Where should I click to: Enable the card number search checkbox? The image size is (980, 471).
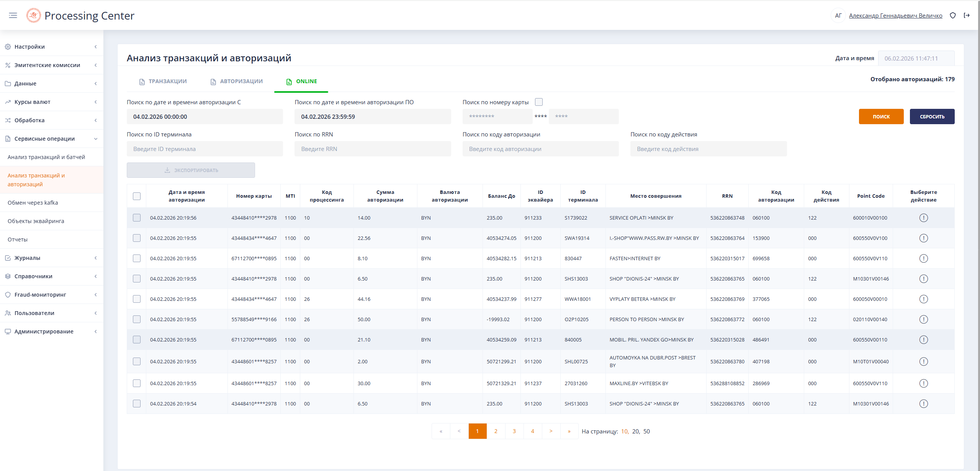539,102
